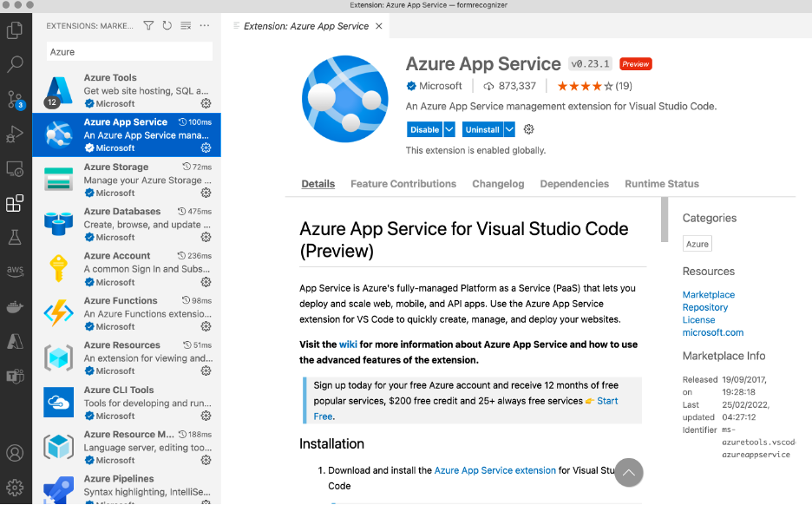Open the Remote Explorer view
The height and width of the screenshot is (505, 812).
[x=15, y=169]
